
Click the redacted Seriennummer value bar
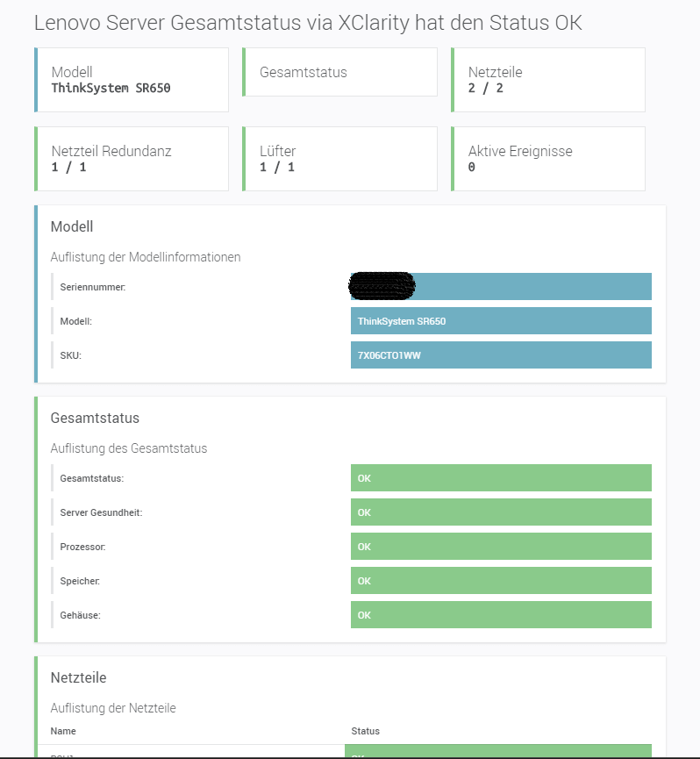point(501,287)
